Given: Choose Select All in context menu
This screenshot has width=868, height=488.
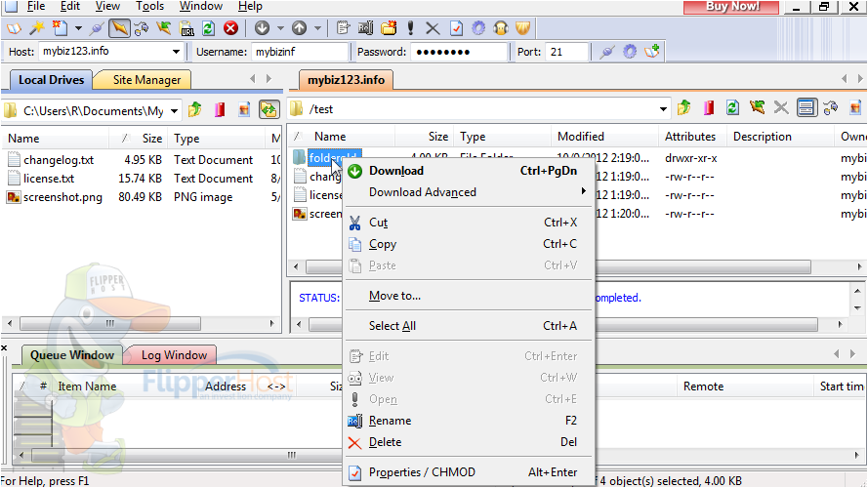Looking at the screenshot, I should pos(469,326).
